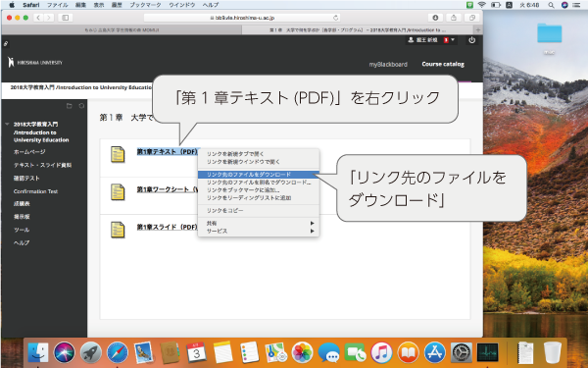Collapse the 2018大学教育入門 course tree triangle

coord(7,124)
